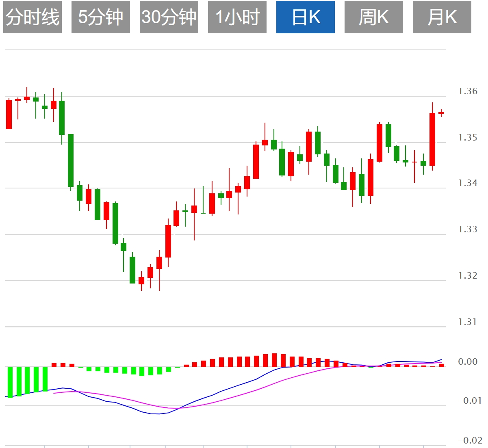This screenshot has width=488, height=448.
Task: Click the rightmost red MACD histogram bar
Action: pos(441,366)
